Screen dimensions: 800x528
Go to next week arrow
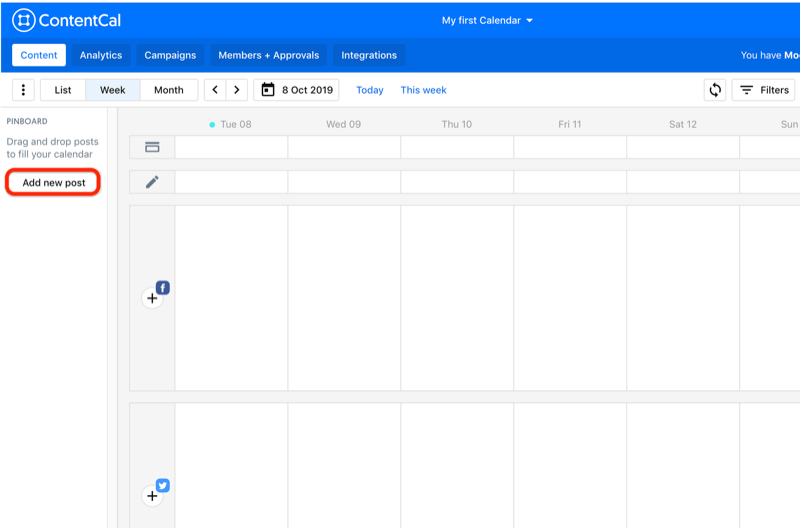pos(237,90)
